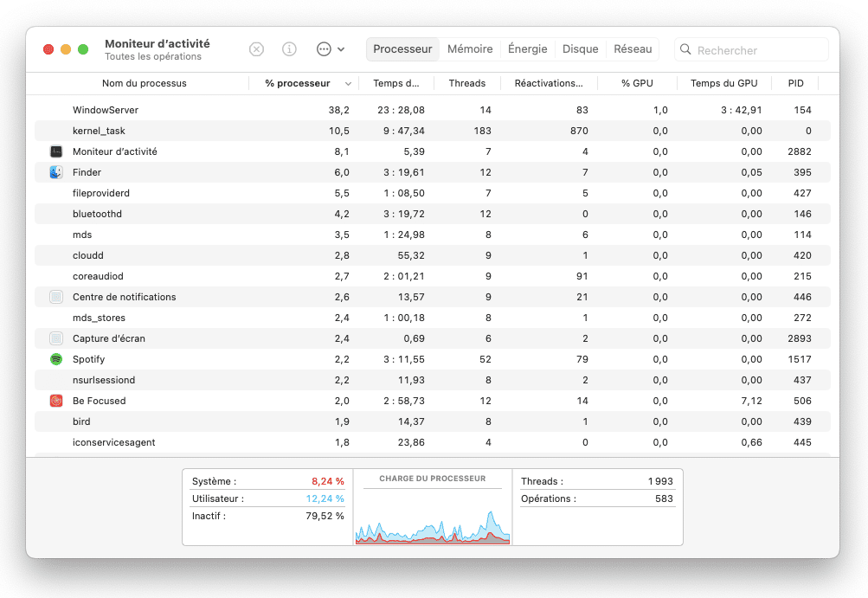
Task: Open the Disque tab
Action: point(580,49)
